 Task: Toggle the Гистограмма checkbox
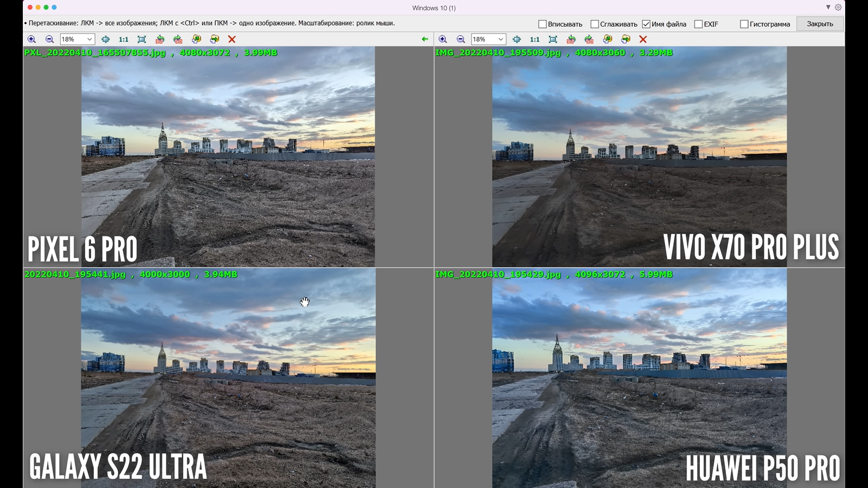pyautogui.click(x=744, y=24)
